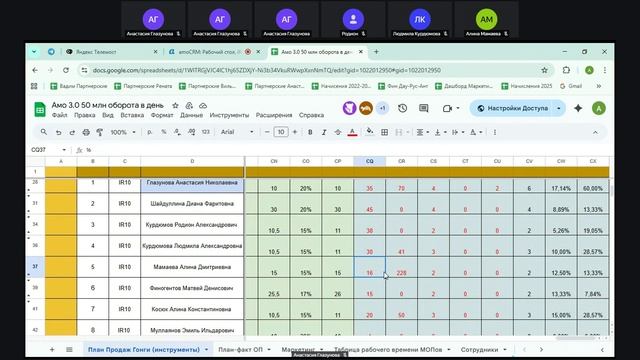Format as currency rubles
Screen dimensions: 640x360
(x=150, y=132)
